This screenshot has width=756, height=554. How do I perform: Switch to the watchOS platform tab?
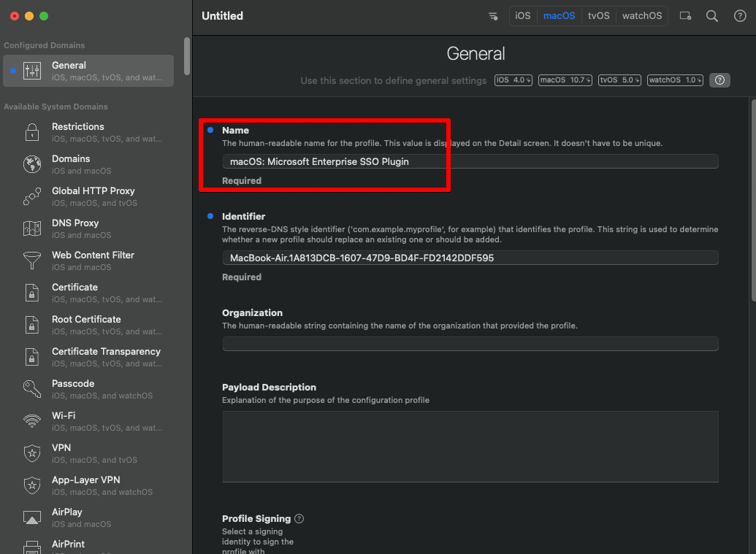click(x=642, y=16)
